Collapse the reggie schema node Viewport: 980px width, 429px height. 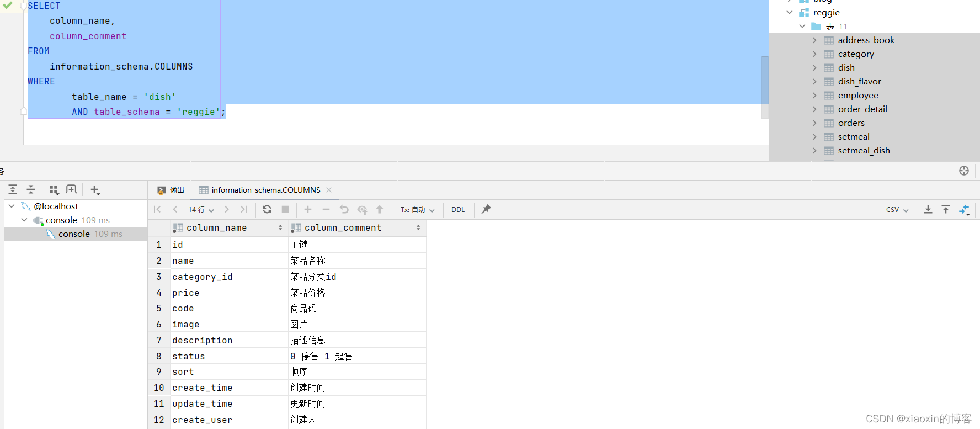coord(790,12)
